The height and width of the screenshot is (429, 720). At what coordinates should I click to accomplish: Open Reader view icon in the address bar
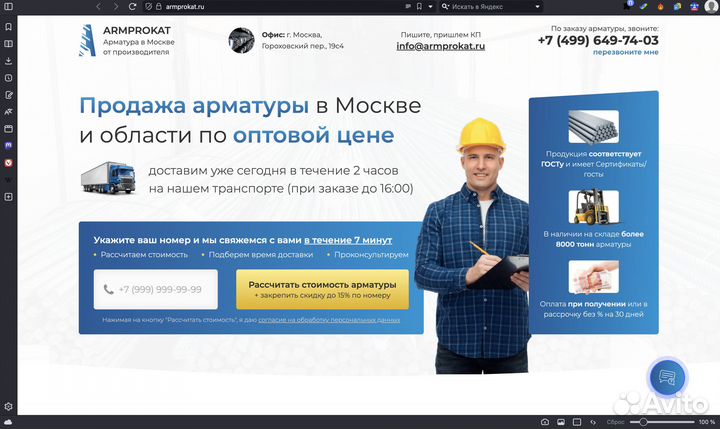[x=408, y=6]
